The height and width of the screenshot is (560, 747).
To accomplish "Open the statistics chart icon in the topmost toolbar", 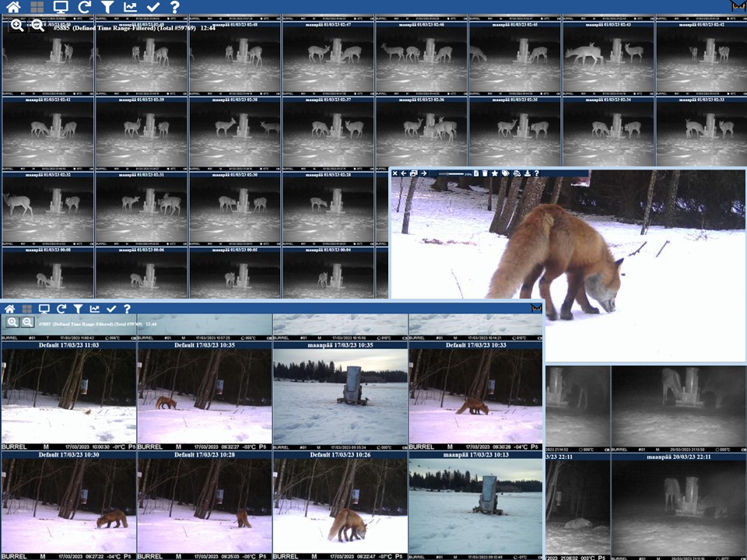I will click(x=130, y=7).
